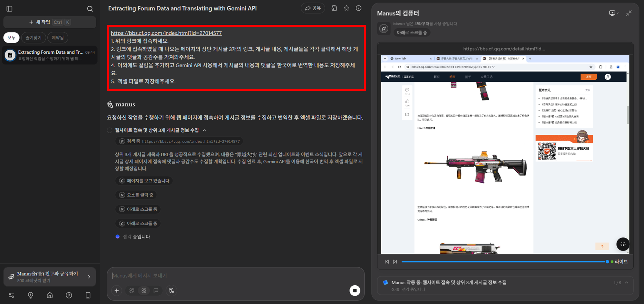
Task: Click the 요소를 클릭 중 action chip
Action: point(136,195)
